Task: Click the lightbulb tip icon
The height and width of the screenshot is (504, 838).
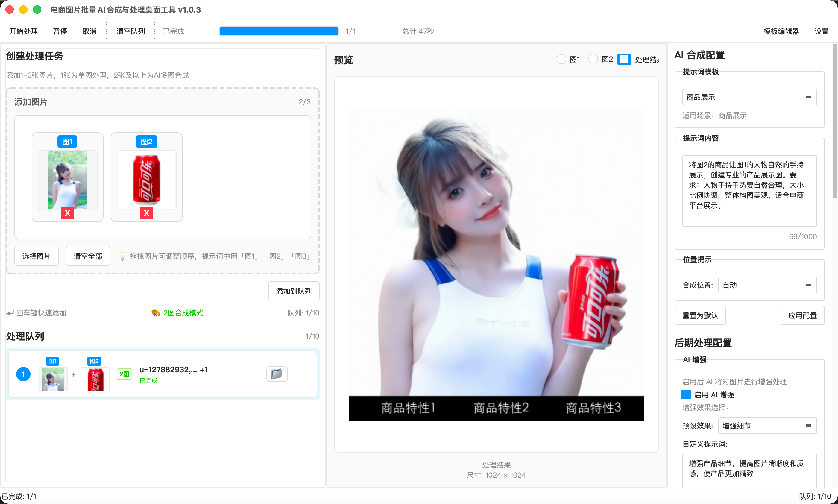Action: tap(122, 256)
